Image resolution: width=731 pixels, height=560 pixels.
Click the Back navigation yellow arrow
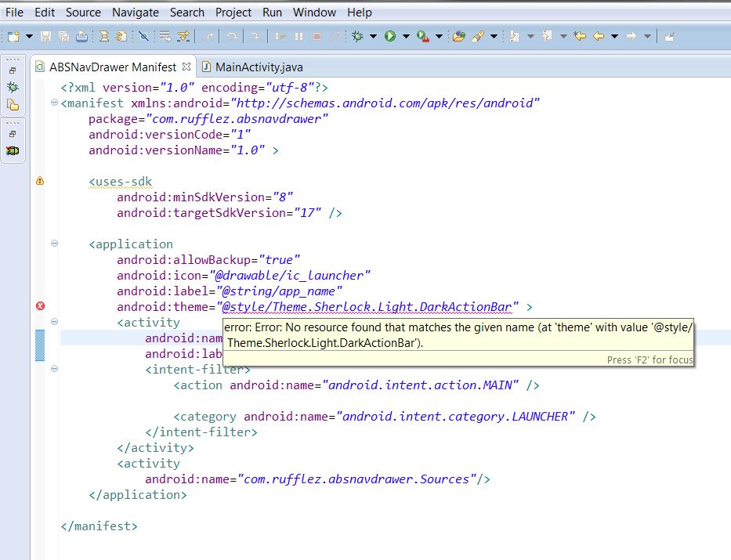point(599,36)
